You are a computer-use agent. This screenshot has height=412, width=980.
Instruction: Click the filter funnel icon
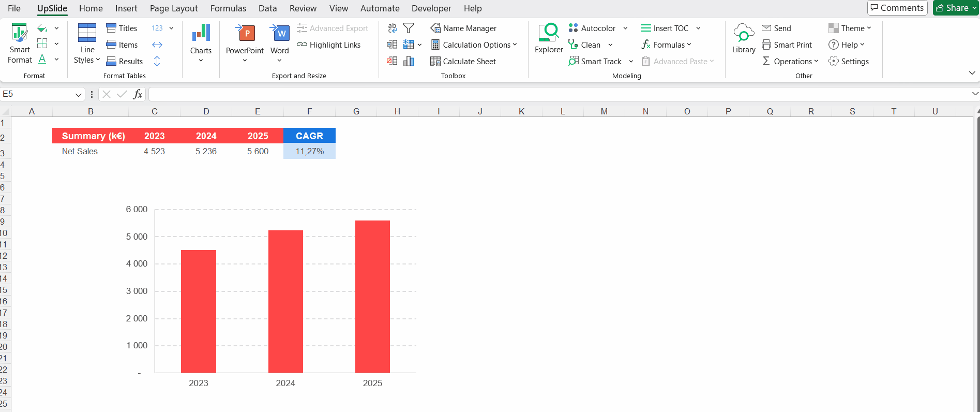(x=409, y=28)
